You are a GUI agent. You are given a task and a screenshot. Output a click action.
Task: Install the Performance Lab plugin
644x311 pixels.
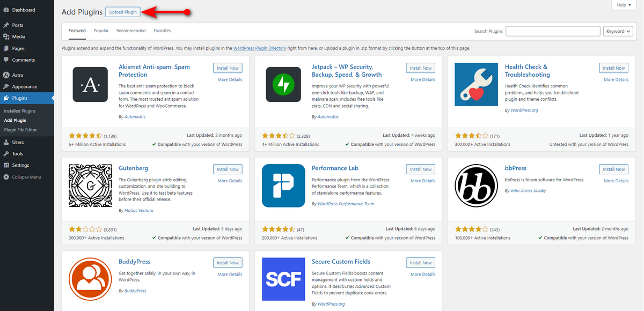[x=421, y=169]
